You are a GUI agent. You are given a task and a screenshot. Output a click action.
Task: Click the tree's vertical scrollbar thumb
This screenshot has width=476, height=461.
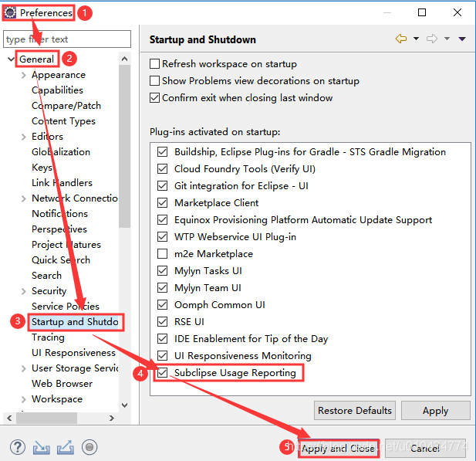click(124, 147)
